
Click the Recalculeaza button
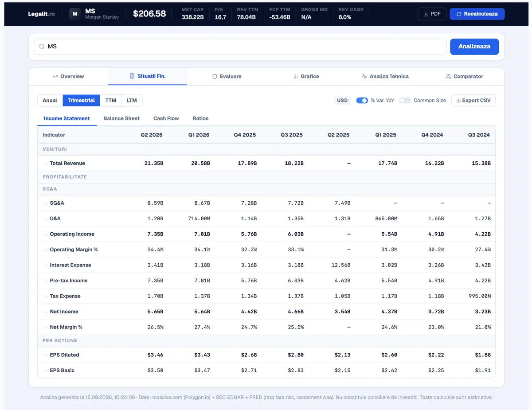point(477,14)
